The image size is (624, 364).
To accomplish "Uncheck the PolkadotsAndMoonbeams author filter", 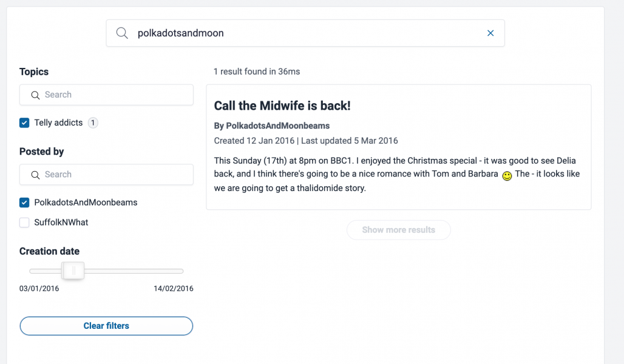I will pos(24,203).
